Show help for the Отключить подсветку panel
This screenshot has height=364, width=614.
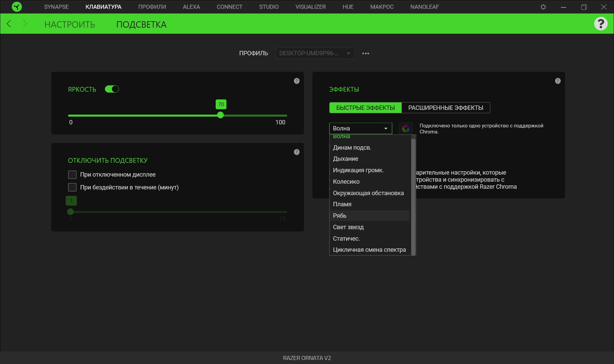click(297, 152)
